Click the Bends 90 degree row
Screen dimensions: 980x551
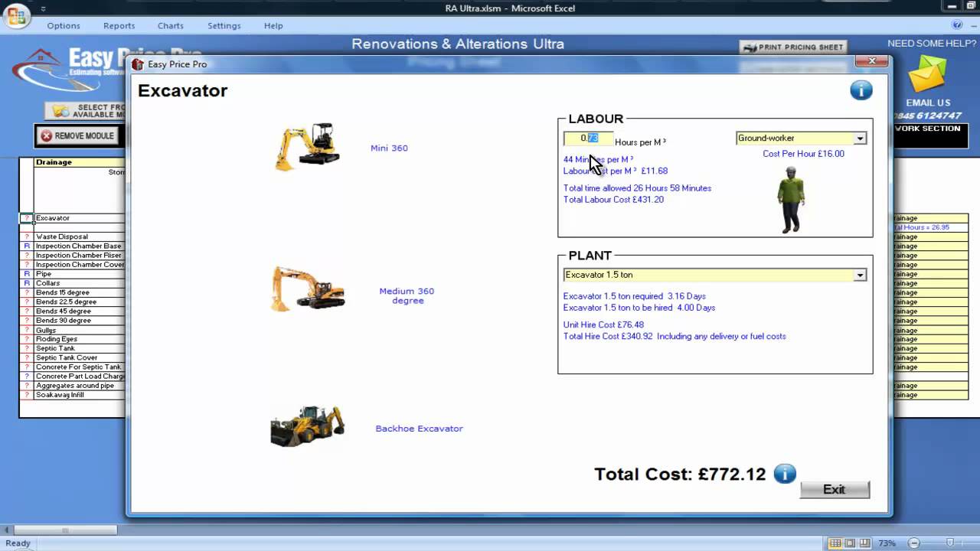(x=80, y=321)
